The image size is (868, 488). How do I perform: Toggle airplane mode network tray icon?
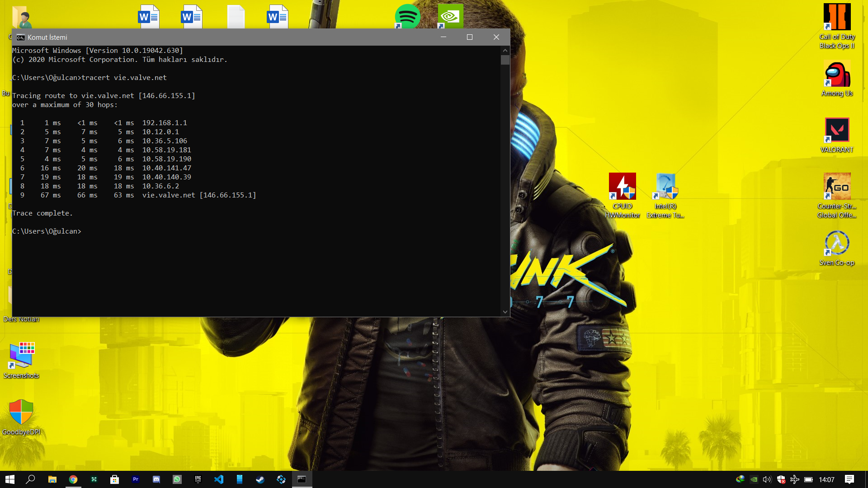pos(794,479)
